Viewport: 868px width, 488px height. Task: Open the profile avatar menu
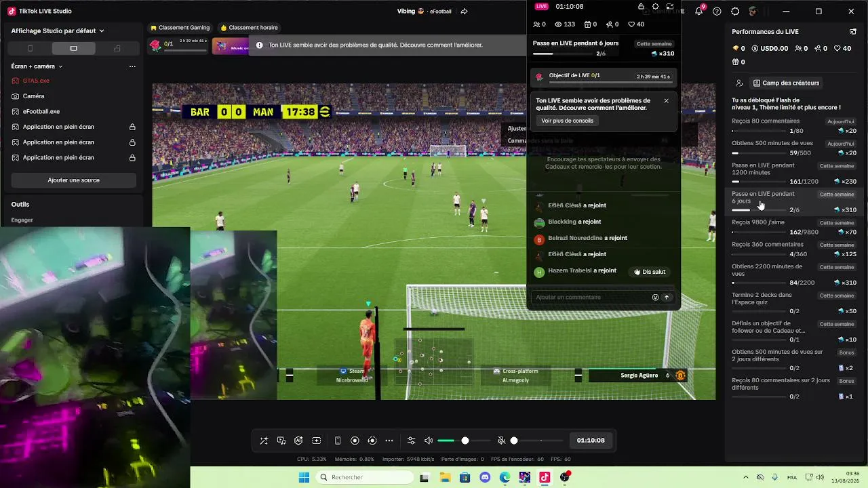point(753,12)
